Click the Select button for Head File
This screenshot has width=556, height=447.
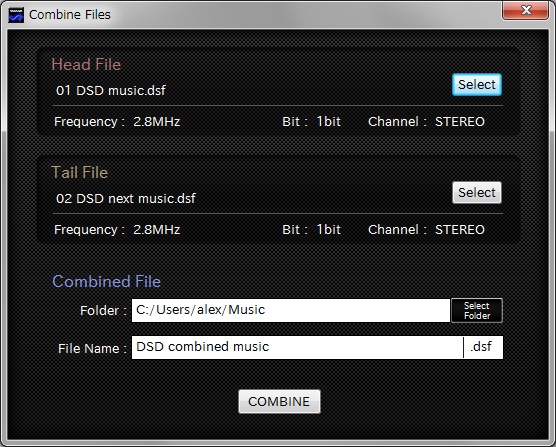point(477,85)
